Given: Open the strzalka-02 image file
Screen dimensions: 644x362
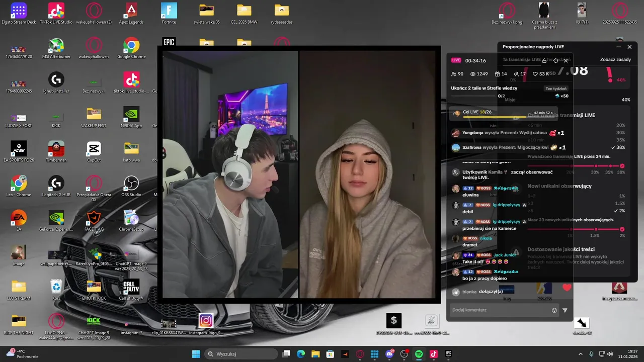Looking at the screenshot, I should pos(582,325).
